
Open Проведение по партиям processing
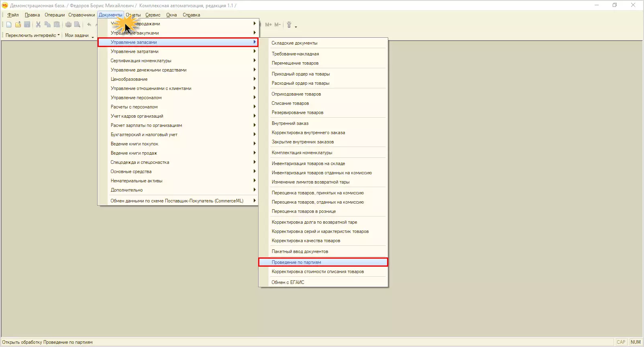(323, 262)
